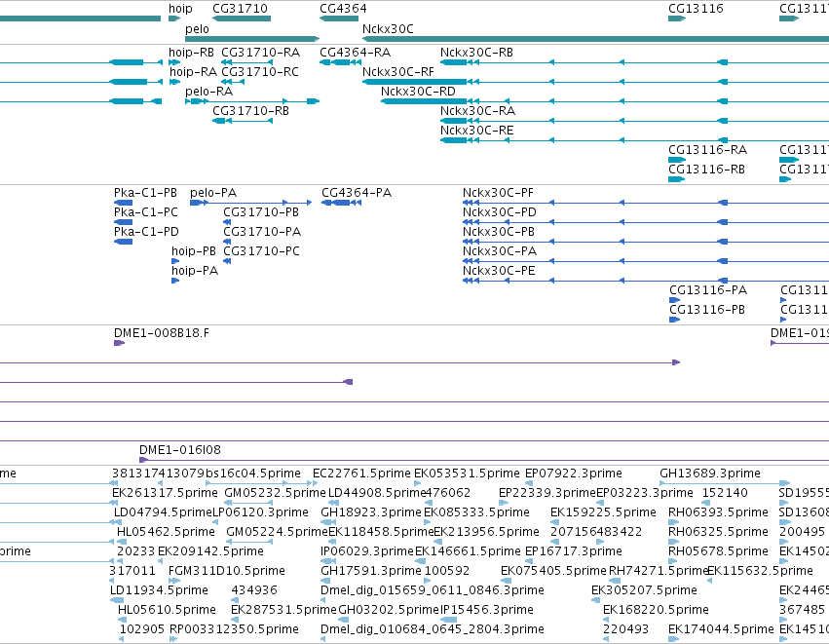Click the CG13116 gene label
Viewport: 829px width, 644px height.
click(x=696, y=9)
